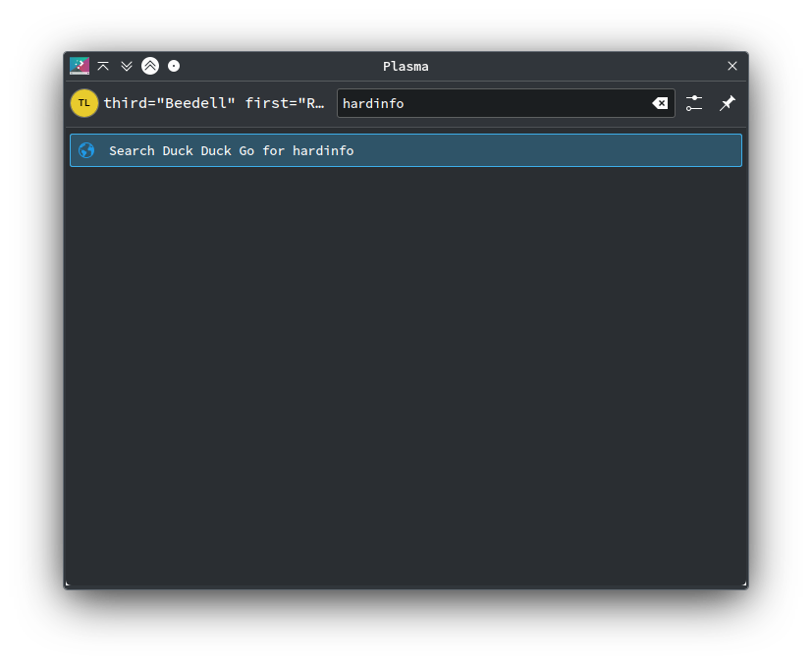The height and width of the screenshot is (665, 812).
Task: Click the globe icon in the search result
Action: pyautogui.click(x=86, y=150)
